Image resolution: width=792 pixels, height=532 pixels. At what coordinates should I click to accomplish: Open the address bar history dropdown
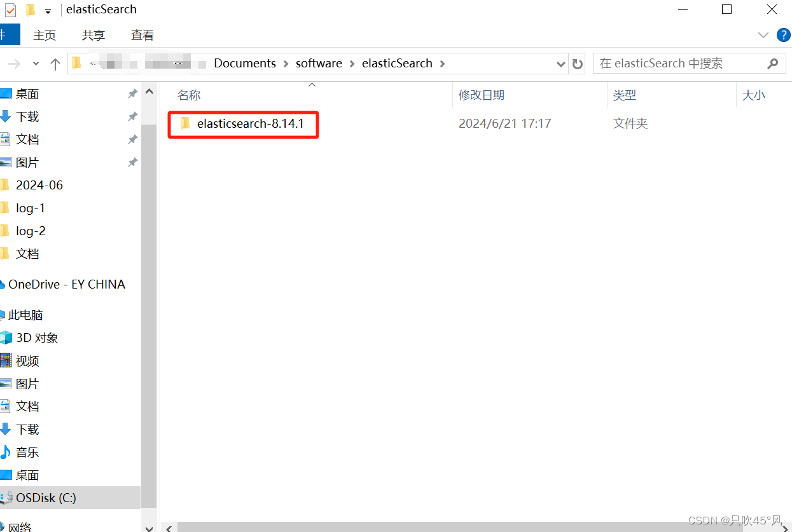click(561, 64)
